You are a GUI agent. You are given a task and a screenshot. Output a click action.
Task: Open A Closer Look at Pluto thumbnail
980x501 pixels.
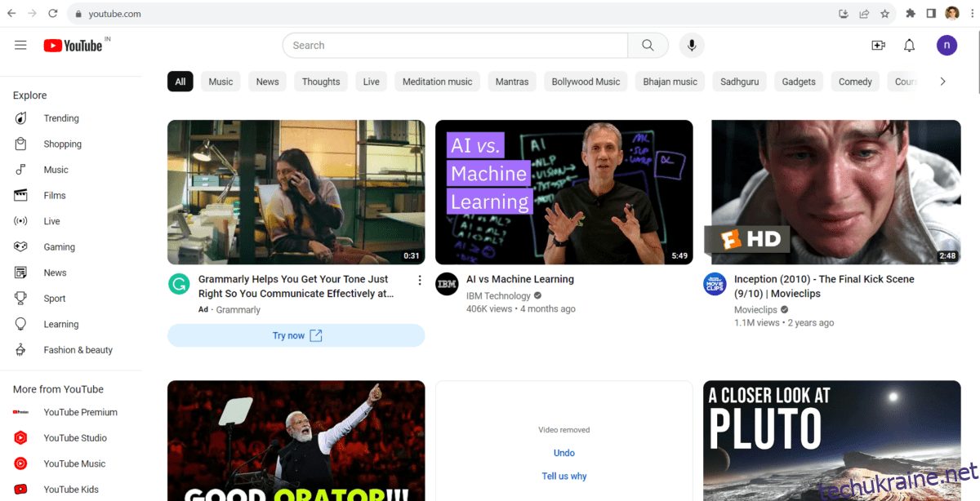(x=832, y=441)
